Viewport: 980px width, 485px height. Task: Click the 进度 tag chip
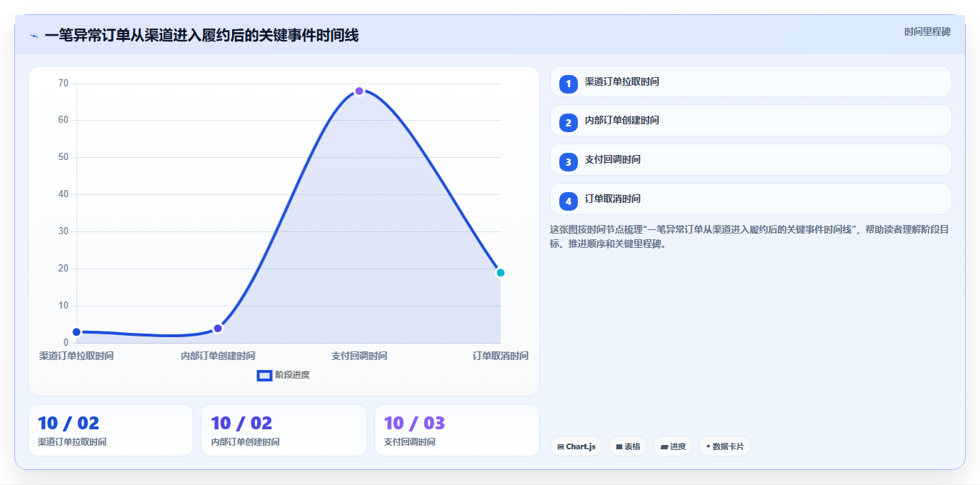coord(673,446)
